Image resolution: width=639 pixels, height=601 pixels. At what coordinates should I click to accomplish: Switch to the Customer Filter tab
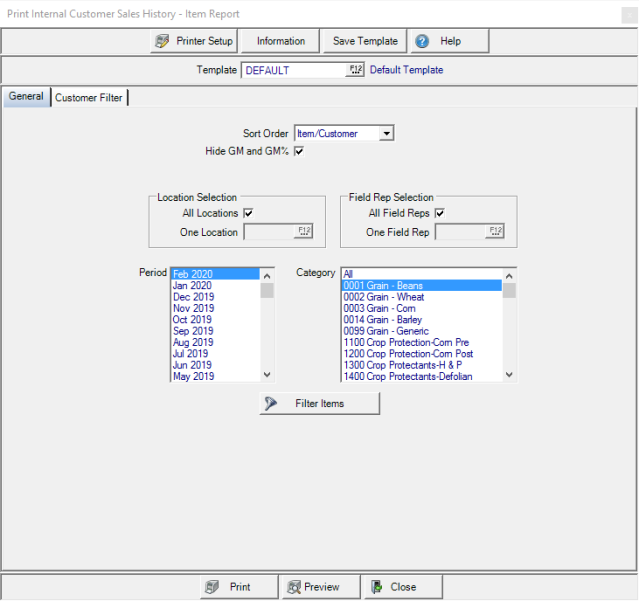(x=89, y=98)
